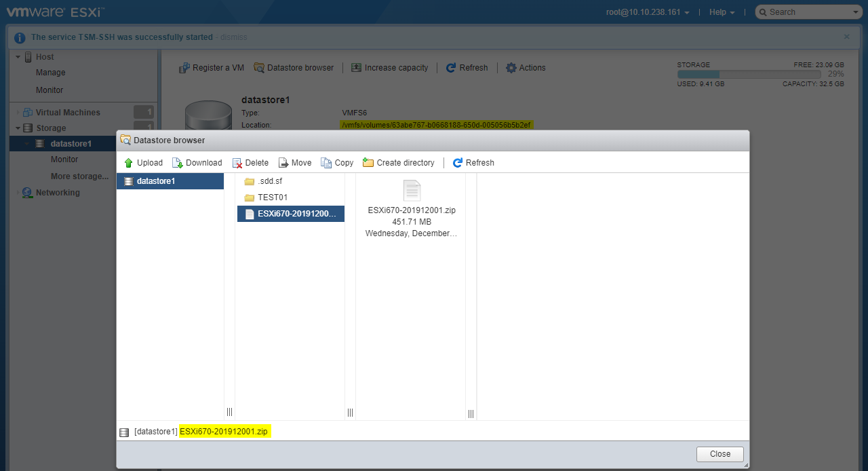Click the Copy file icon
Image resolution: width=868 pixels, height=471 pixels.
[x=326, y=163]
